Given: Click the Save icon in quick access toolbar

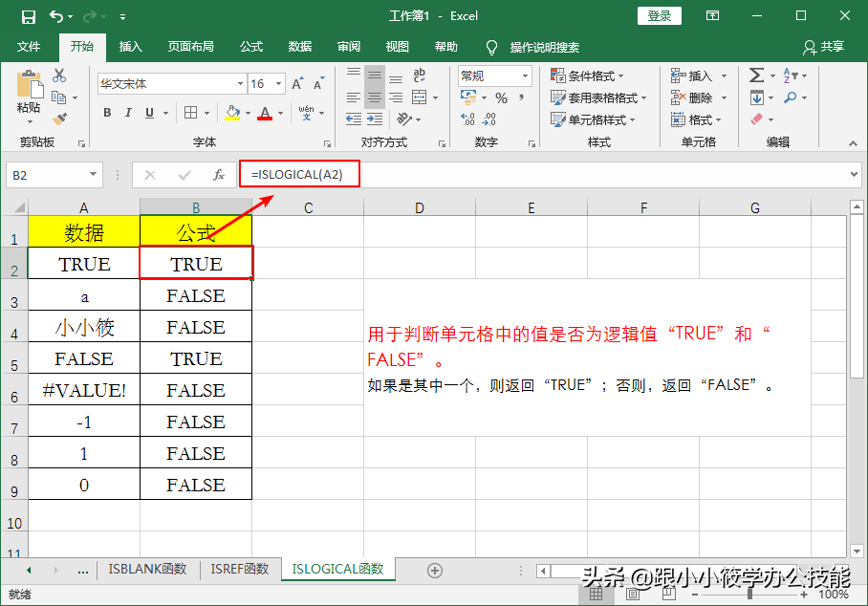Looking at the screenshot, I should coord(29,16).
